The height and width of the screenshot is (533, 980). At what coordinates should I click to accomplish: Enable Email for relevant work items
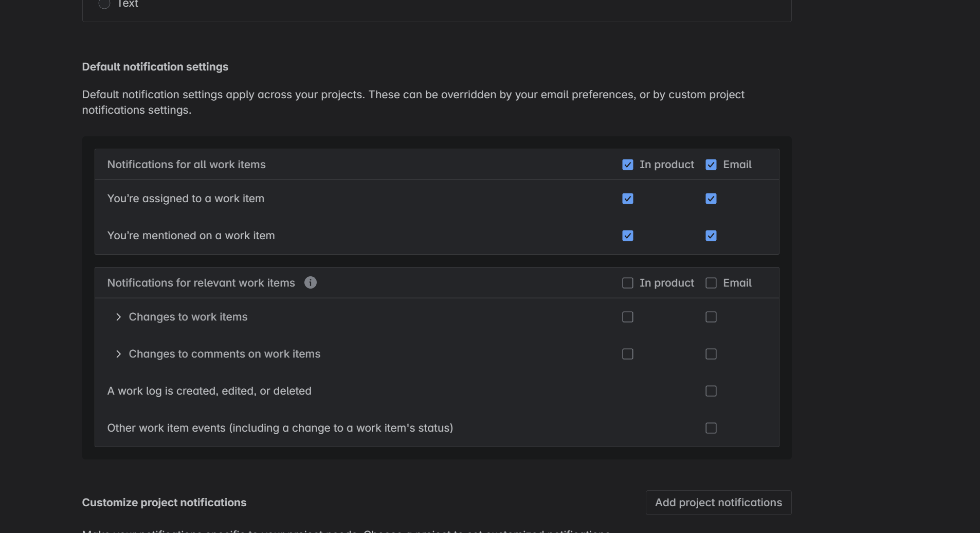click(x=711, y=283)
